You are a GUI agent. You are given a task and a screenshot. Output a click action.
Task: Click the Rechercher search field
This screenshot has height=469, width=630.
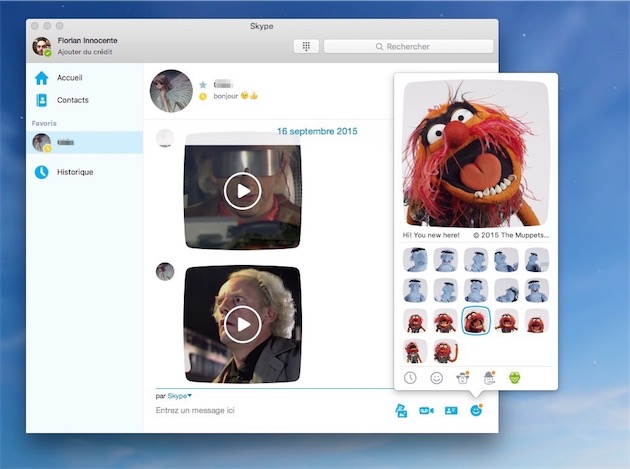pos(408,46)
